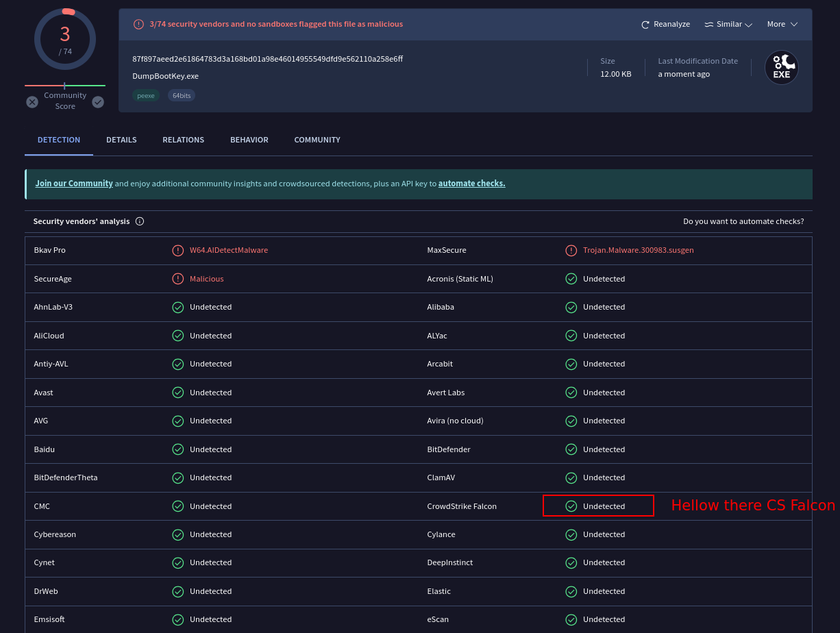Open the Similar dropdown menu
This screenshot has height=633, width=840.
728,25
